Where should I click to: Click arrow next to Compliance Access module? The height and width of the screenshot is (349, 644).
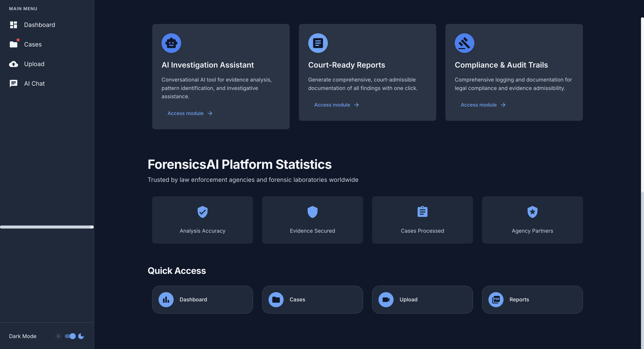(503, 105)
